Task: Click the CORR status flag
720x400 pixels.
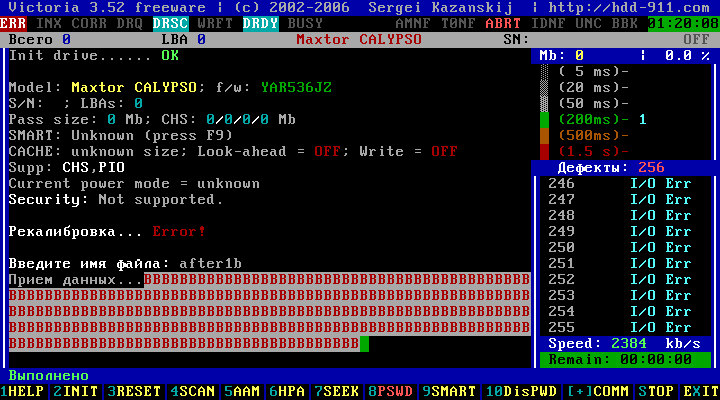Action: [x=90, y=23]
